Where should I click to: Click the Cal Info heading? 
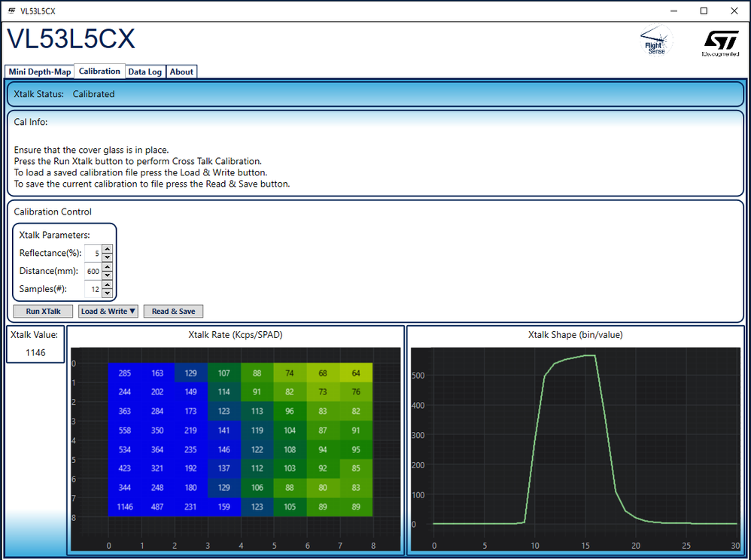click(x=31, y=122)
